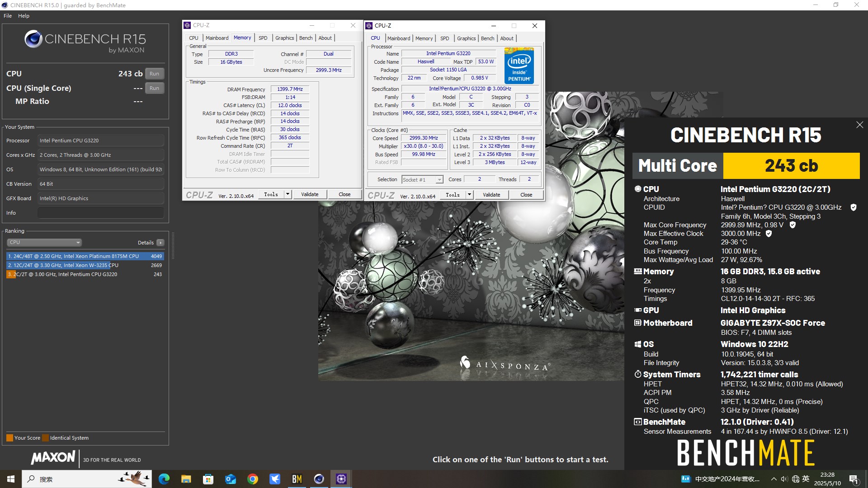
Task: Open File Explorer from taskbar
Action: [x=186, y=479]
